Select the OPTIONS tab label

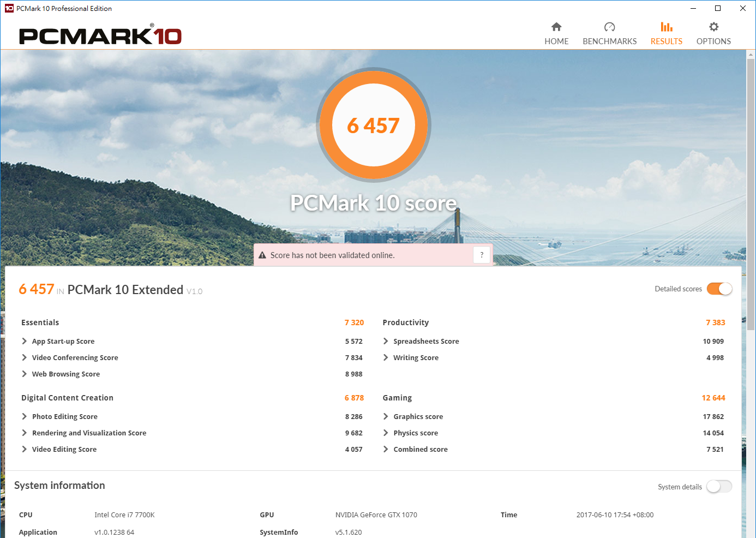(x=713, y=41)
